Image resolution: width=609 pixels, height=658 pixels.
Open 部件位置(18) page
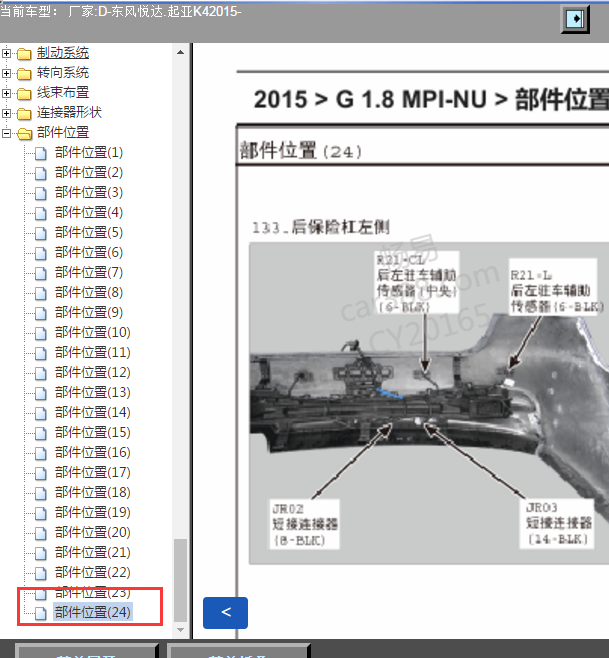pyautogui.click(x=92, y=492)
